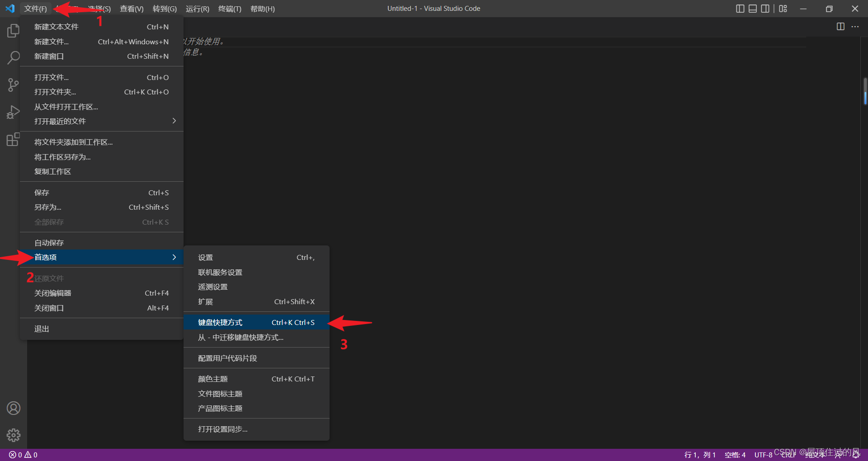
Task: Choose 新建窗口 menu entry
Action: pos(102,56)
